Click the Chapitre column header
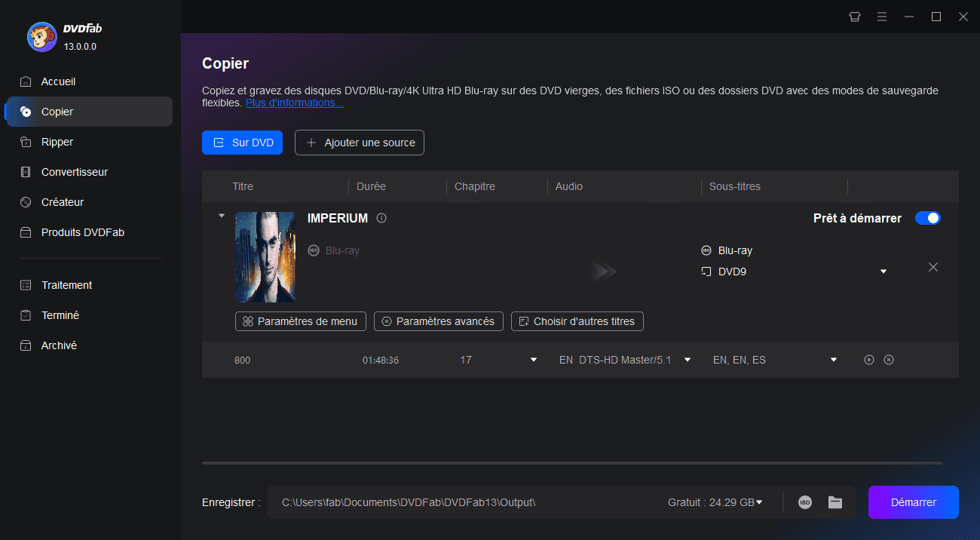980x540 pixels. 475,186
